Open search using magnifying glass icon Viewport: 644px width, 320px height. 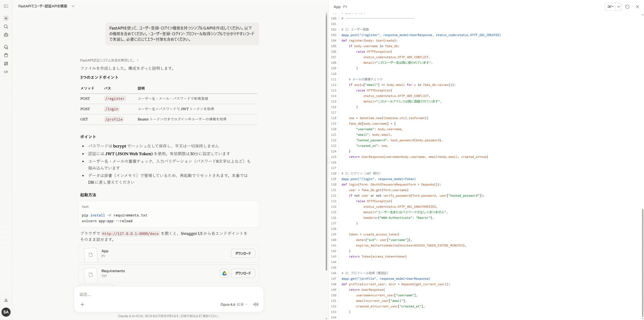tap(6, 26)
